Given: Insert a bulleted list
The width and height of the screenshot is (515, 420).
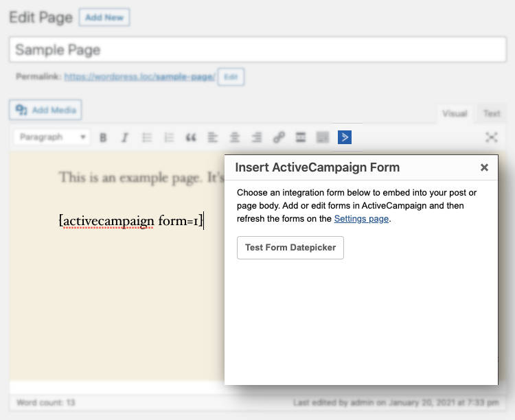Looking at the screenshot, I should (147, 137).
